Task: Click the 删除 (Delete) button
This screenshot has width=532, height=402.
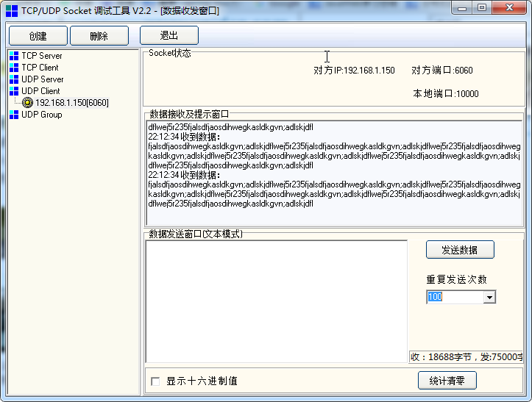Action: (x=99, y=36)
